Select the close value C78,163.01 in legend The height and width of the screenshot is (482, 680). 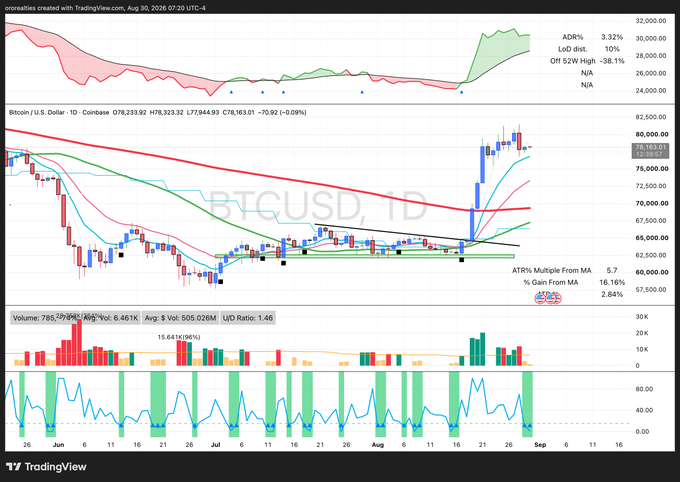pos(239,112)
